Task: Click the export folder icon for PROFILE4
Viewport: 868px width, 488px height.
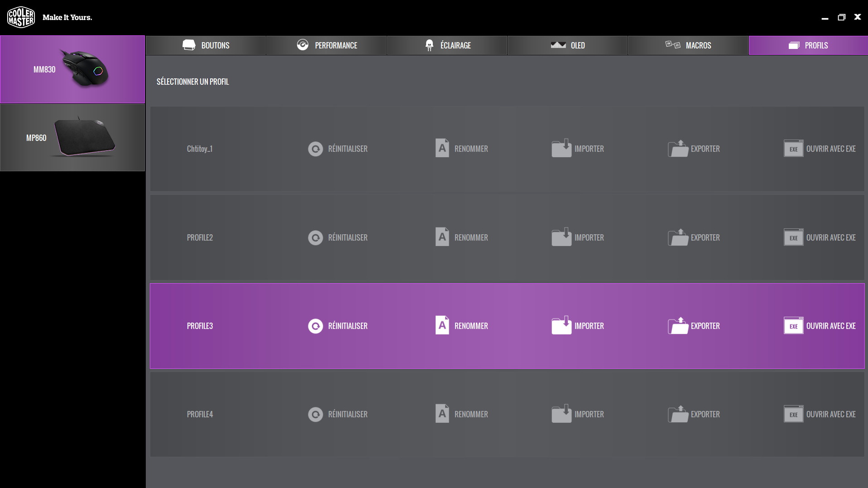Action: (x=678, y=414)
